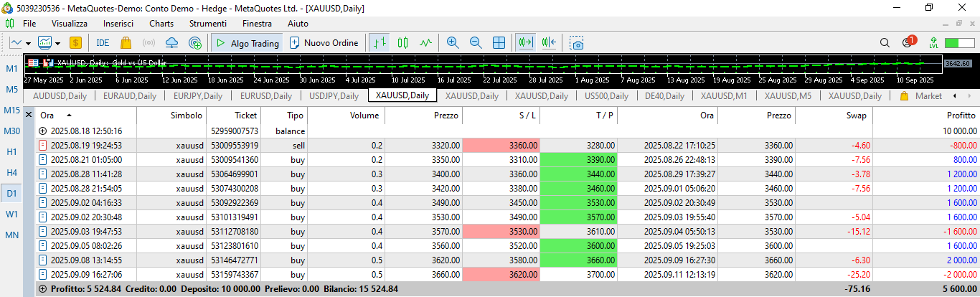Viewport: 980px width, 297px height.
Task: Open the chart type dropdown arrow
Action: point(29,43)
